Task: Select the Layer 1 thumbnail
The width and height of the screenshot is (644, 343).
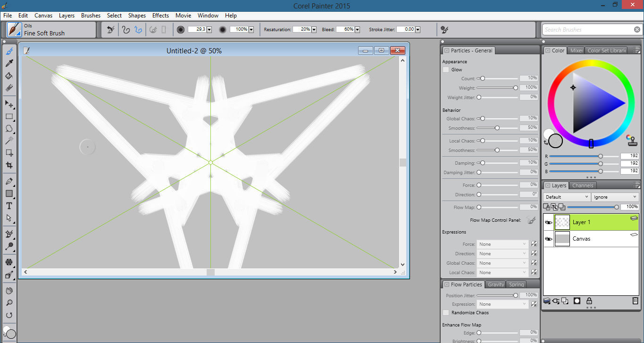Action: (x=562, y=222)
